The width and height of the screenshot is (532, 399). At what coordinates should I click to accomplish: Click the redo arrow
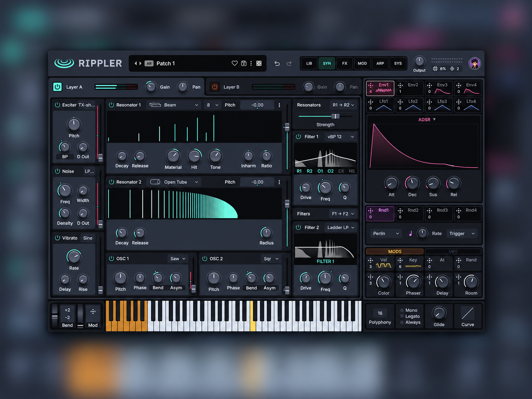(289, 63)
